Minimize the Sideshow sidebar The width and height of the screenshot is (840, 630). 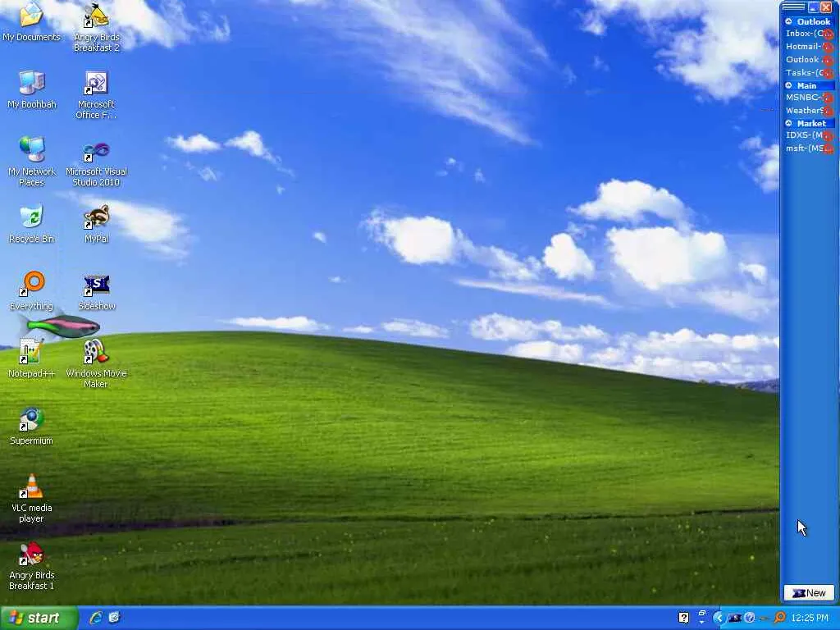813,7
